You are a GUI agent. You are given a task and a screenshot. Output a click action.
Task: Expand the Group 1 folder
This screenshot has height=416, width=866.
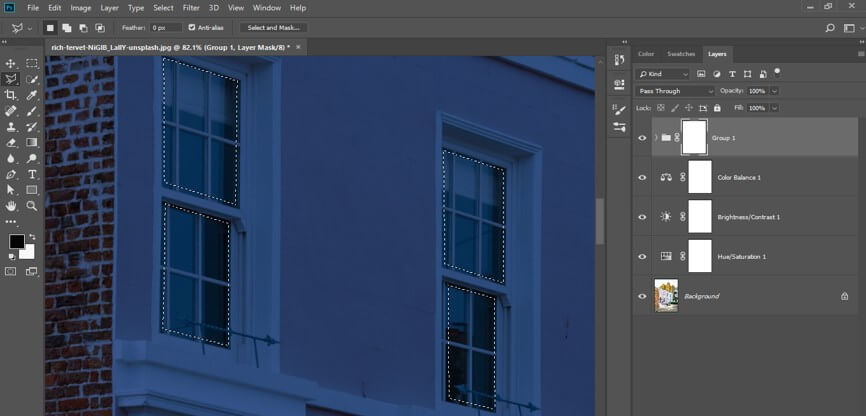click(656, 138)
